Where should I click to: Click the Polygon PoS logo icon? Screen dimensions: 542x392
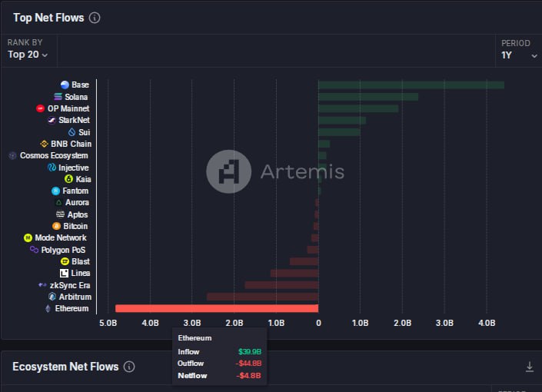tap(34, 249)
